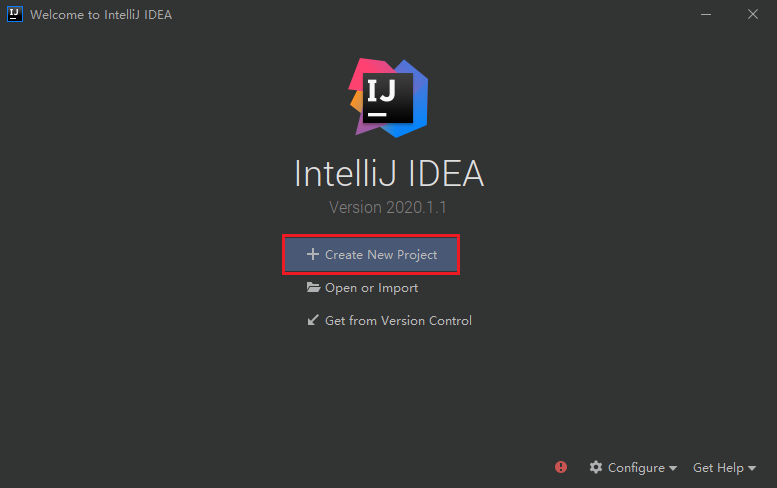777x488 pixels.
Task: Click the large IntelliJ IDEA logo
Action: (x=389, y=97)
